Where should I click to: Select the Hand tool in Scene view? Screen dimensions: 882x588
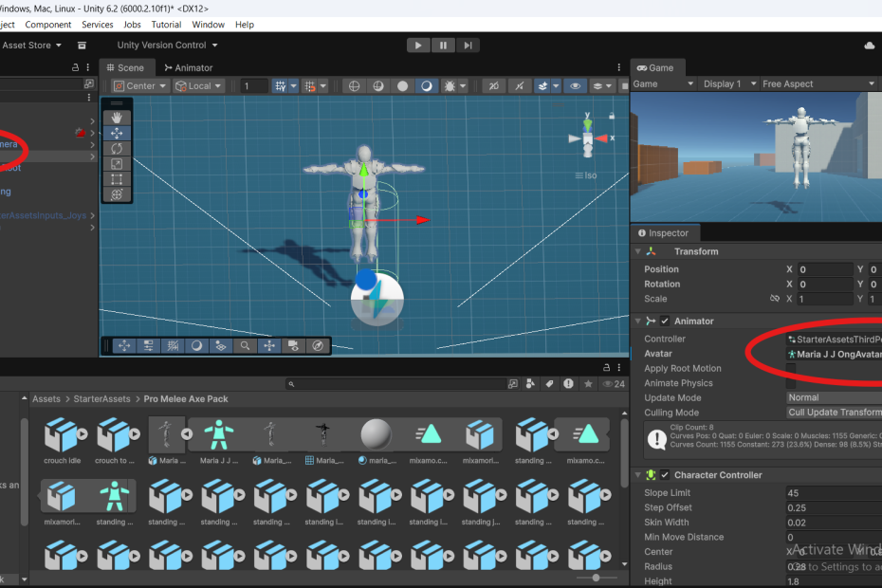117,117
